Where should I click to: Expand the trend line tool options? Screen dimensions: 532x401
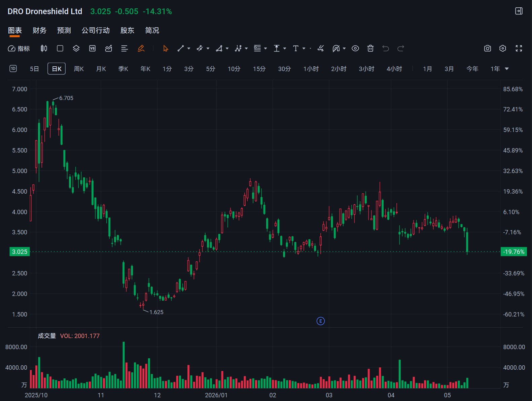(189, 48)
